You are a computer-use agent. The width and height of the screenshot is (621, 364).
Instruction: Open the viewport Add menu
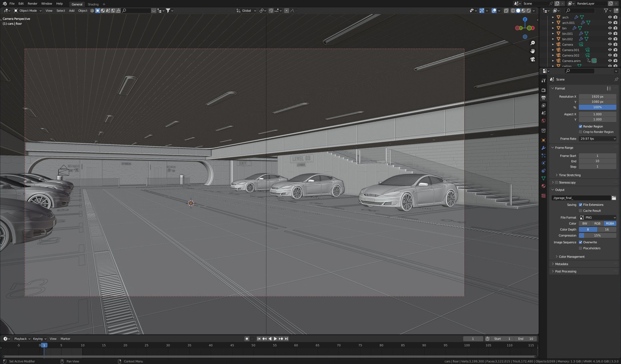point(72,11)
